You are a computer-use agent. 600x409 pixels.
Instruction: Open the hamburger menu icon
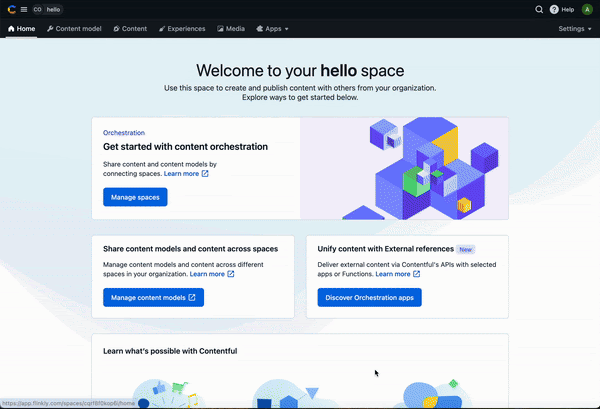pos(24,10)
